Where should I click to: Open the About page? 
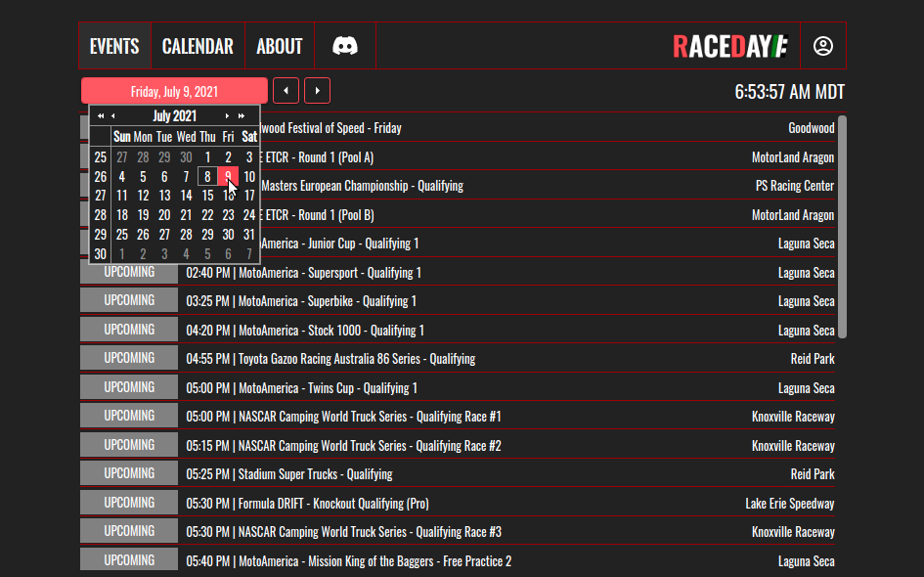coord(280,46)
